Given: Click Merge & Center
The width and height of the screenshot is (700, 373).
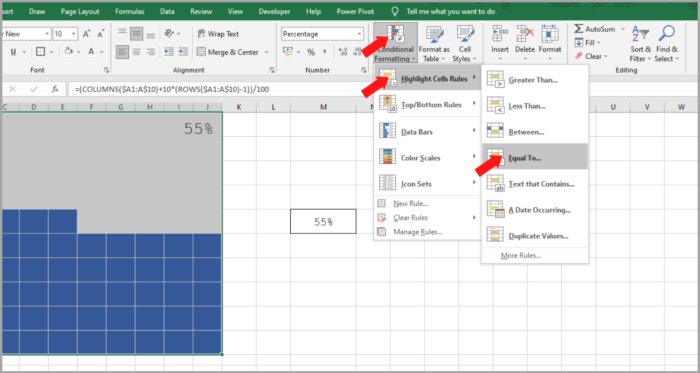Looking at the screenshot, I should [x=228, y=52].
